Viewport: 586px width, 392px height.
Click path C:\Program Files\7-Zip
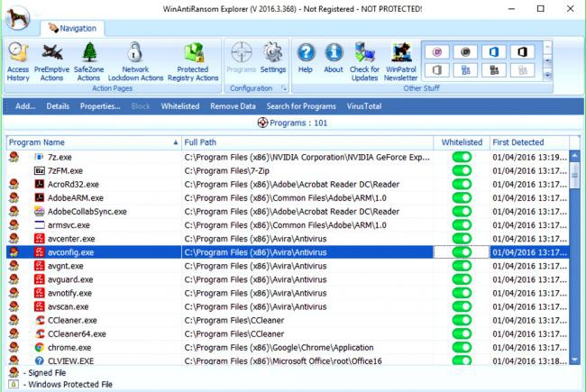(227, 171)
